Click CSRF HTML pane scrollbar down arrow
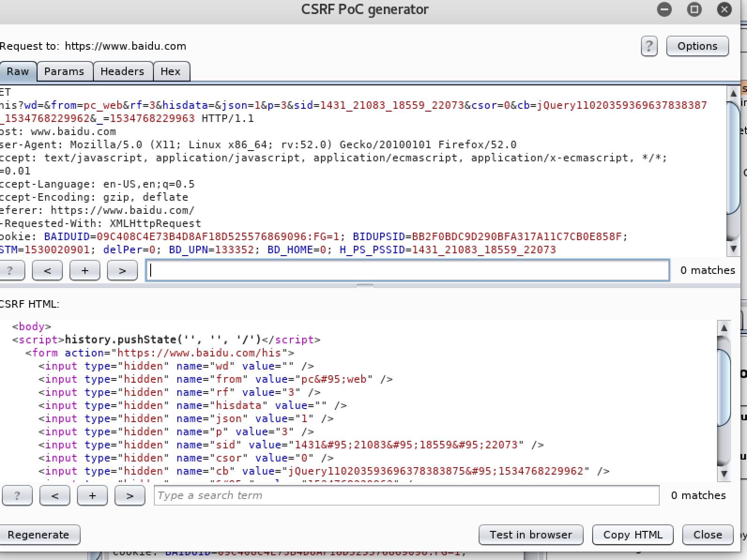This screenshot has height=560, width=747. (x=724, y=474)
